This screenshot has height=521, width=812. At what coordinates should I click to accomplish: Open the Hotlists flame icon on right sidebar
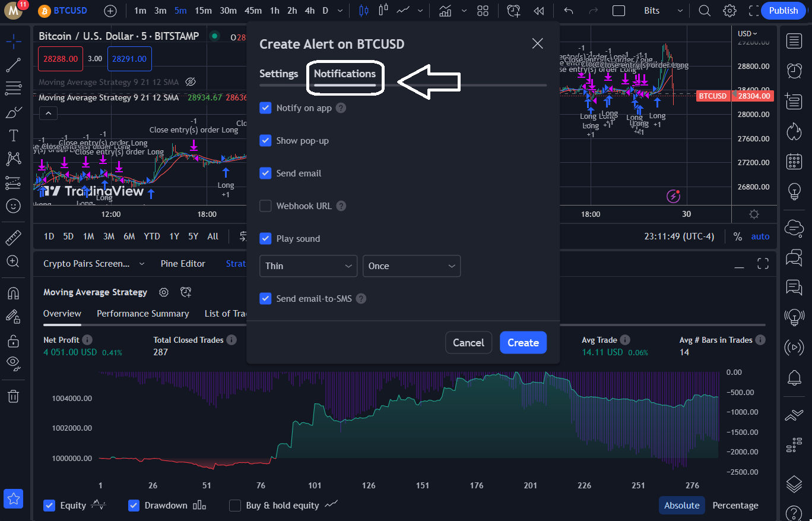794,132
